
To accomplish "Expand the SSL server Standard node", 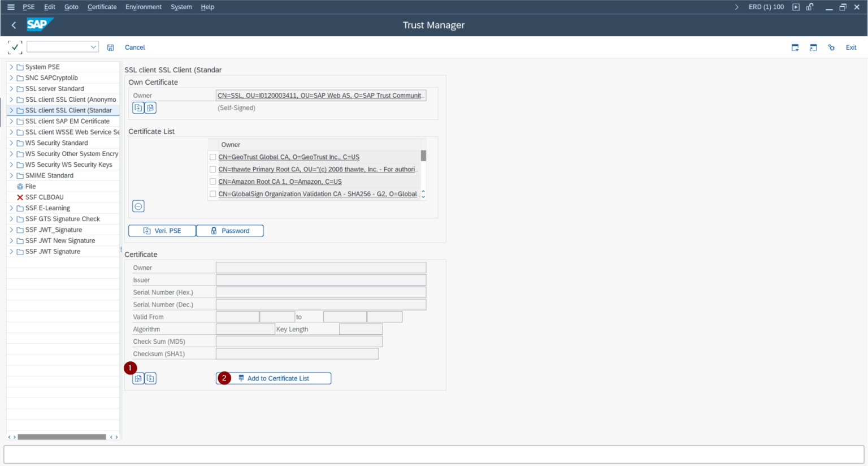I will pos(11,88).
